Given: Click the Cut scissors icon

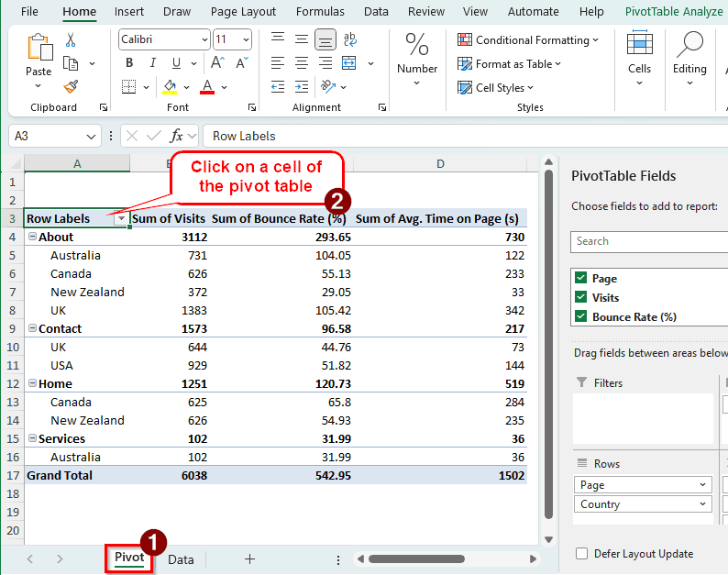Looking at the screenshot, I should (x=71, y=40).
